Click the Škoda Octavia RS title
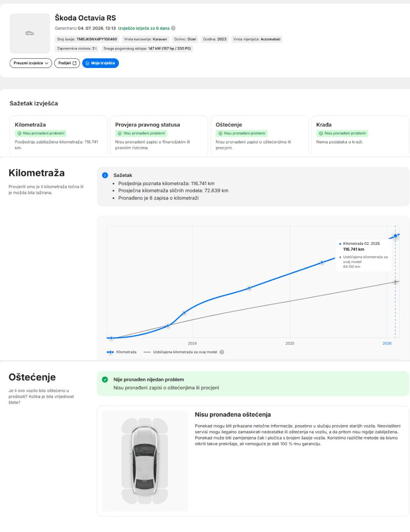The image size is (410, 532). coord(85,18)
